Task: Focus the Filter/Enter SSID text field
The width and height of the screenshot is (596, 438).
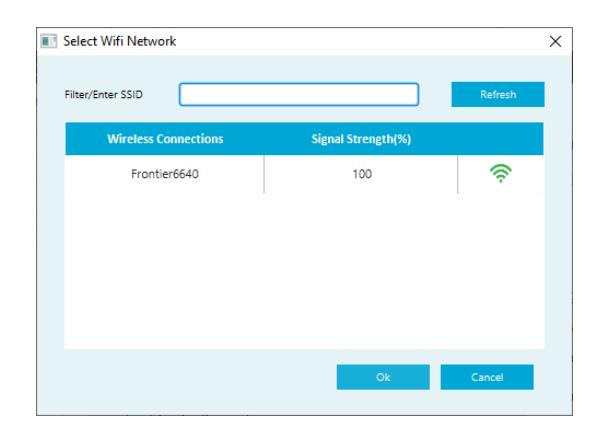Action: [299, 94]
